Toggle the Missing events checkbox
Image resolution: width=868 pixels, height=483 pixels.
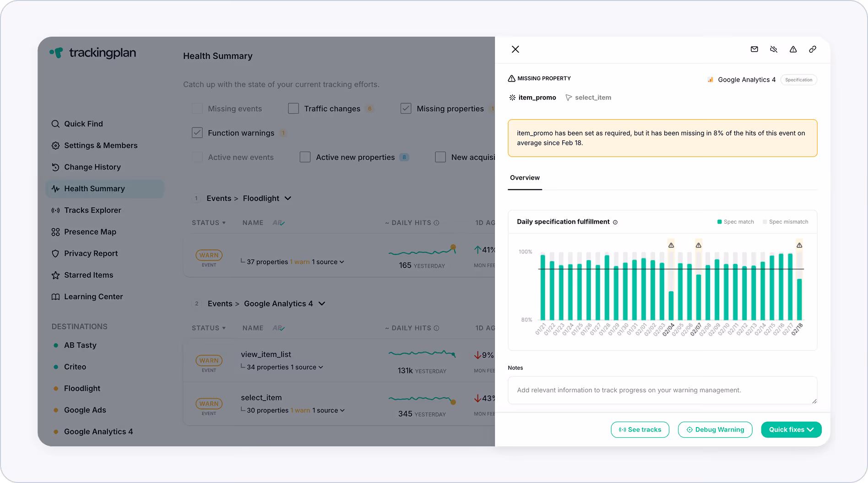197,109
